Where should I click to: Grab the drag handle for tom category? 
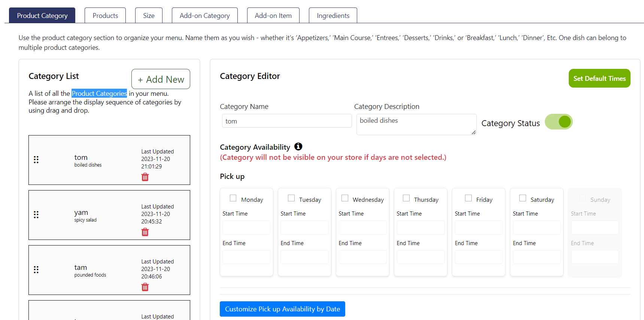[36, 160]
